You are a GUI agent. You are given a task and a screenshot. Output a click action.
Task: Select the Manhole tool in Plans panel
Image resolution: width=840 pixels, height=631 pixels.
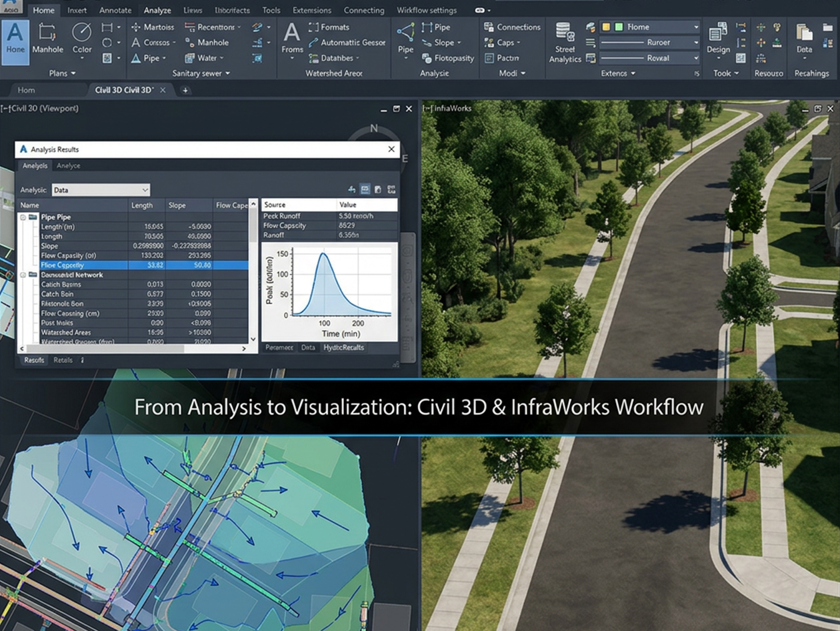click(48, 40)
